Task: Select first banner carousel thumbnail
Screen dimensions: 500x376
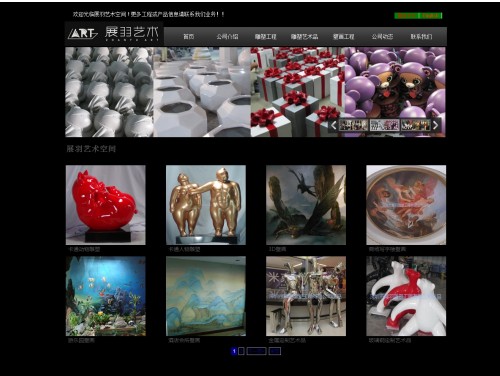Action: coord(354,125)
